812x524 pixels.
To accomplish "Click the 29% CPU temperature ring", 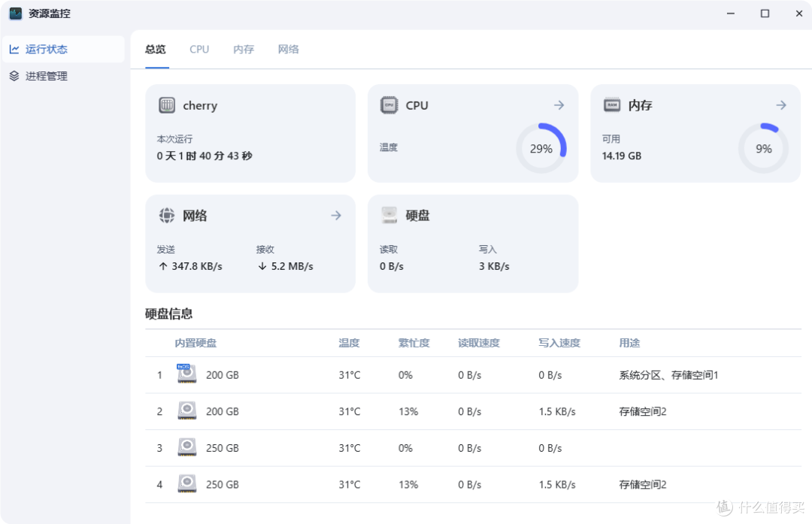I will click(x=541, y=148).
